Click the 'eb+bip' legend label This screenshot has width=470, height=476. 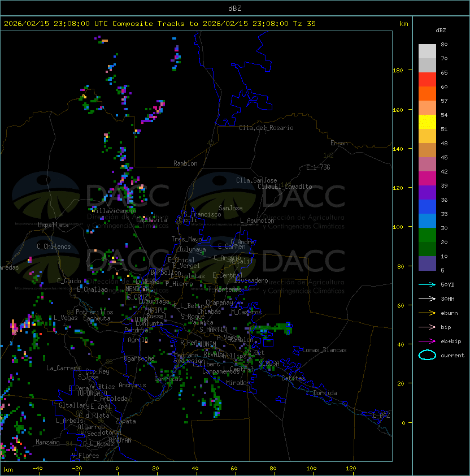(x=451, y=341)
